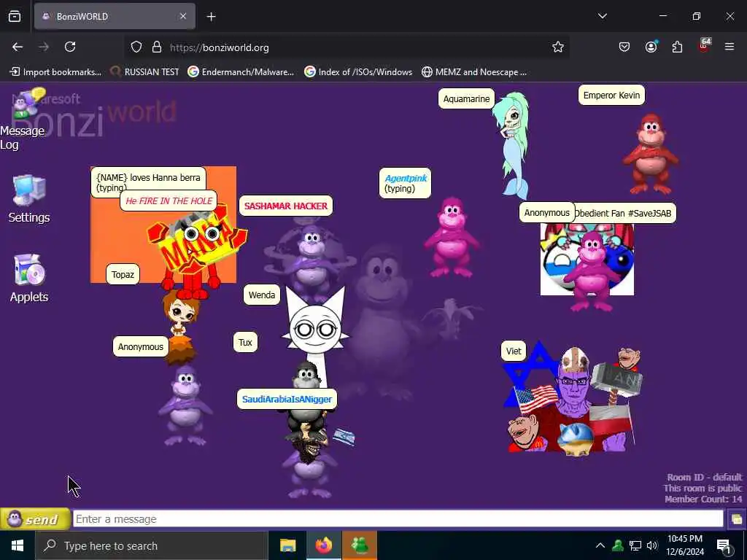Close the BonziWORLD tab
747x560 pixels.
pyautogui.click(x=183, y=16)
